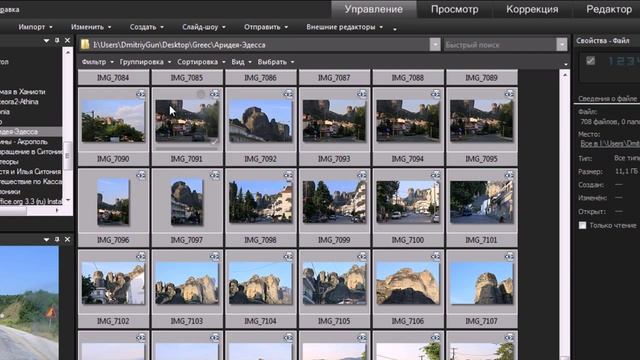The image size is (640, 360).
Task: Click the overlay icon on IMG_7104 thumbnail
Action: click(288, 257)
